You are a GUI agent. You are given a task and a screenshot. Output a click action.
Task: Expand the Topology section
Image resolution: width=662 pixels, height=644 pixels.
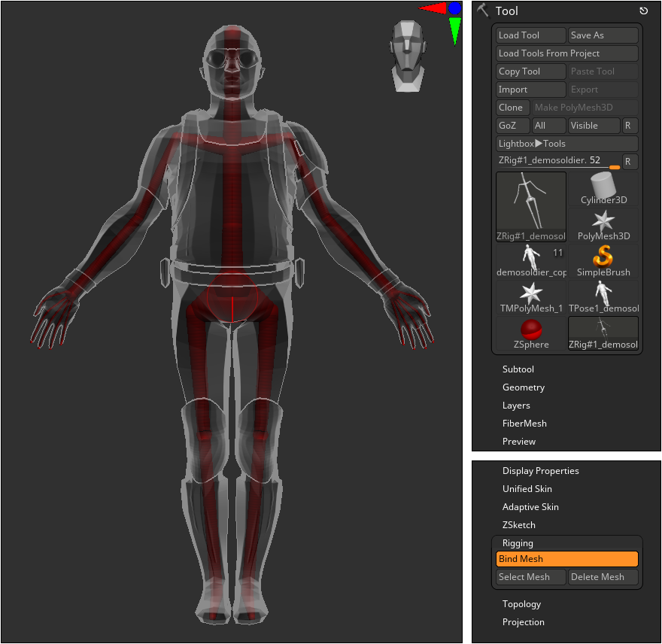(x=521, y=604)
